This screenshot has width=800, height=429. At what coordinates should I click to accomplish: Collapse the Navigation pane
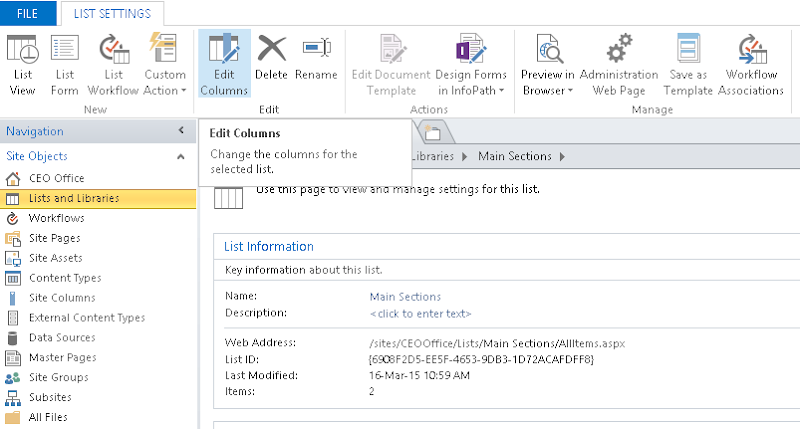(180, 131)
